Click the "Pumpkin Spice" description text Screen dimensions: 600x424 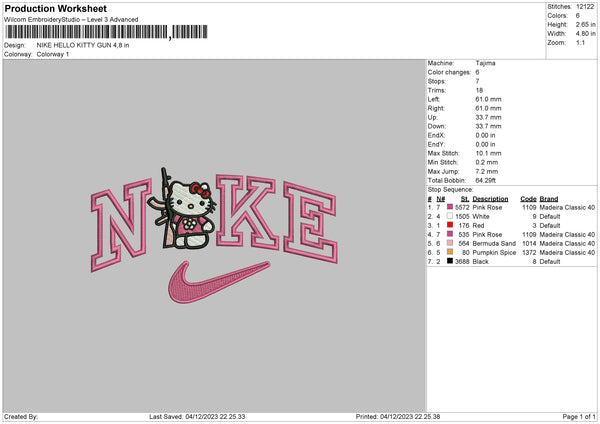click(494, 253)
